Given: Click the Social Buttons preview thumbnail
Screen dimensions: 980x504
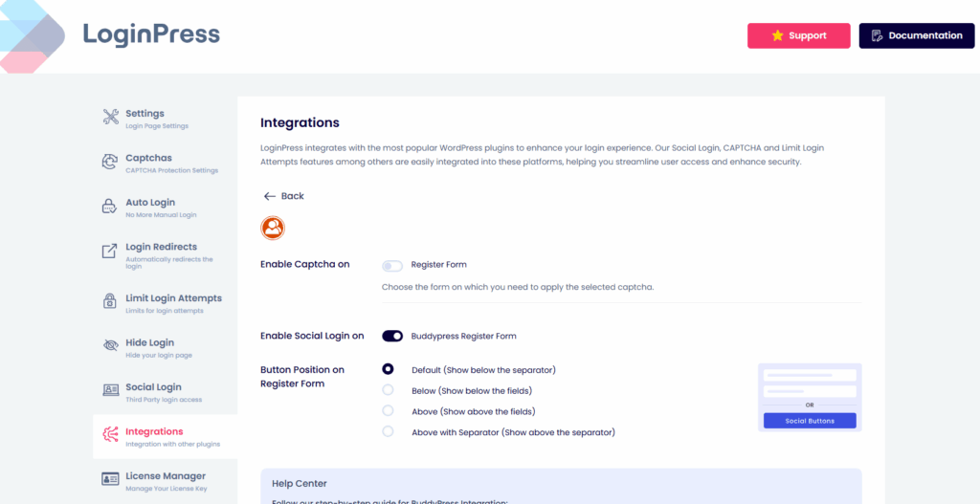Looking at the screenshot, I should click(810, 398).
